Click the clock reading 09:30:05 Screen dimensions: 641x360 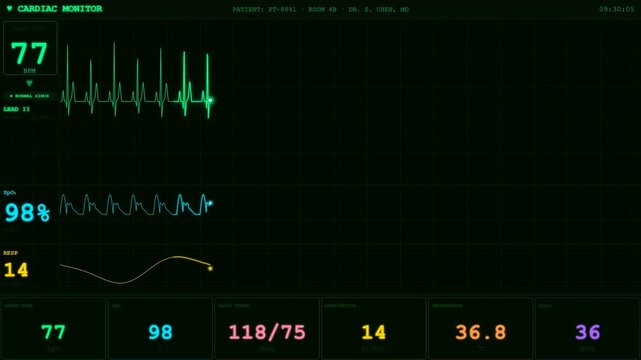click(x=616, y=9)
